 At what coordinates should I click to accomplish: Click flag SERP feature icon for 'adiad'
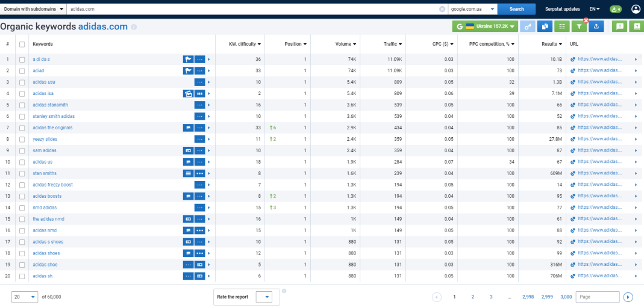(188, 71)
